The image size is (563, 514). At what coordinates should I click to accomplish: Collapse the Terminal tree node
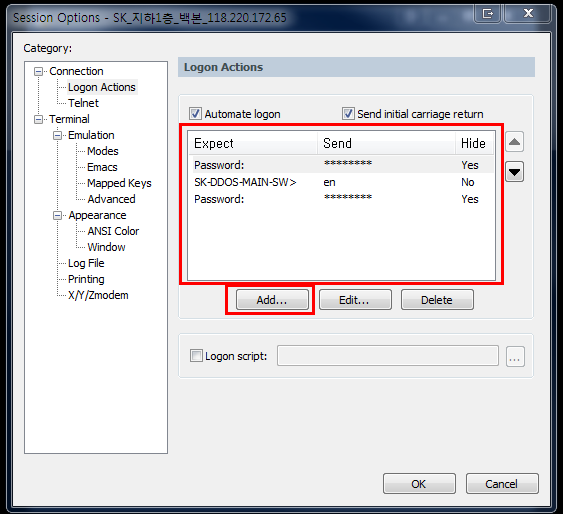[x=38, y=120]
